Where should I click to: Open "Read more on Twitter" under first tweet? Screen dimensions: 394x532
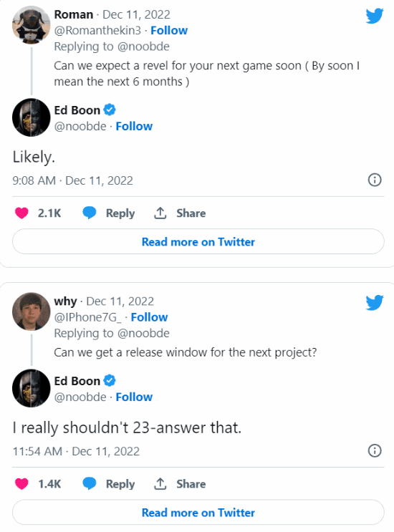pos(198,241)
